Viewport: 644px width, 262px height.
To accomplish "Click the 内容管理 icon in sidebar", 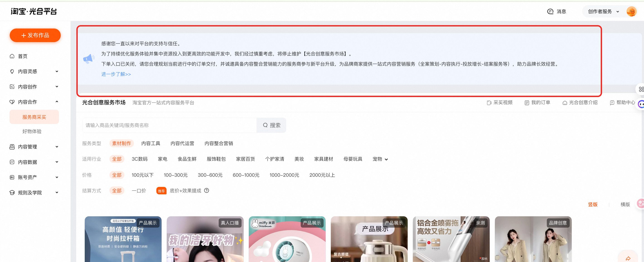I will 12,147.
